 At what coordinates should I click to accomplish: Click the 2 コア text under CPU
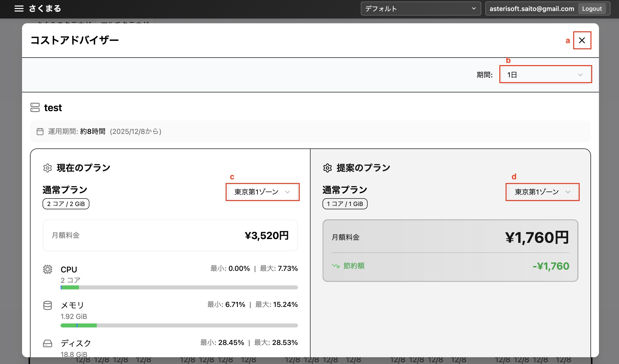[71, 280]
